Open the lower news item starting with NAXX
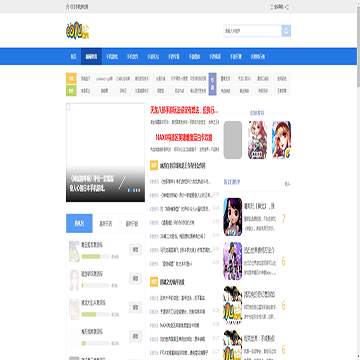This screenshot has height=360, width=360. click(x=179, y=325)
